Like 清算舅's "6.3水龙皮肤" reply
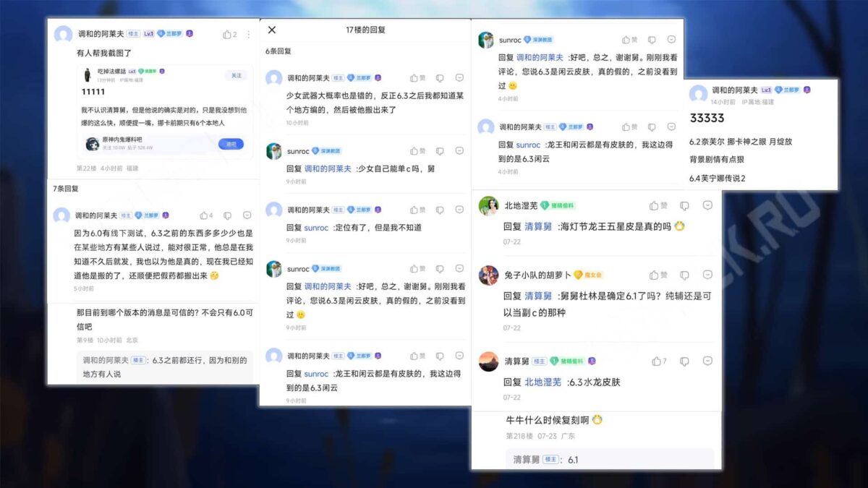This screenshot has width=868, height=488. coord(659,361)
